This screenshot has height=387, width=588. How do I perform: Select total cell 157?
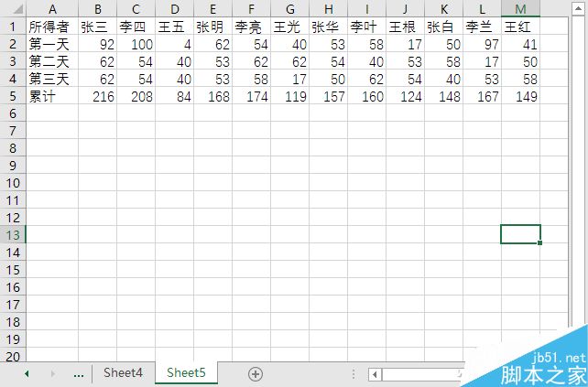click(x=328, y=96)
